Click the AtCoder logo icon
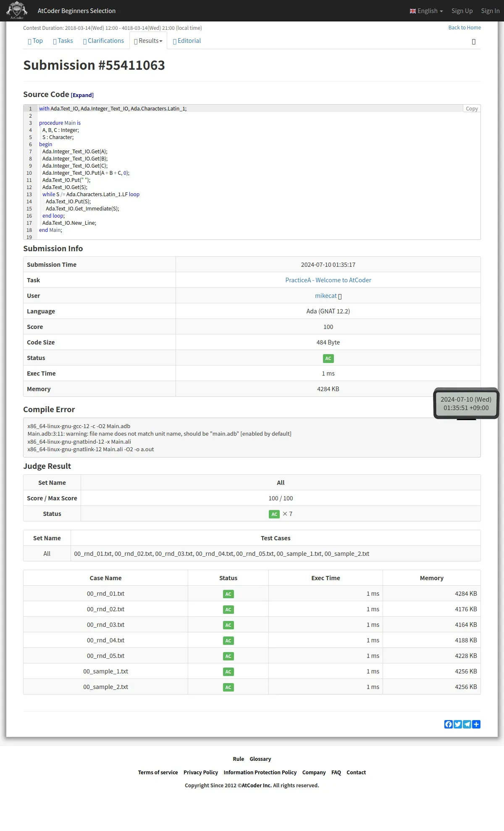The image size is (504, 831). pyautogui.click(x=17, y=11)
